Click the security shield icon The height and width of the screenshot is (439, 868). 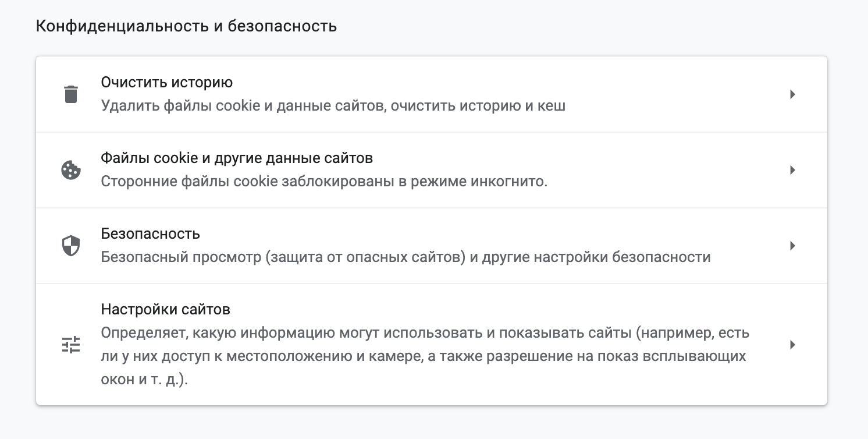pyautogui.click(x=70, y=246)
